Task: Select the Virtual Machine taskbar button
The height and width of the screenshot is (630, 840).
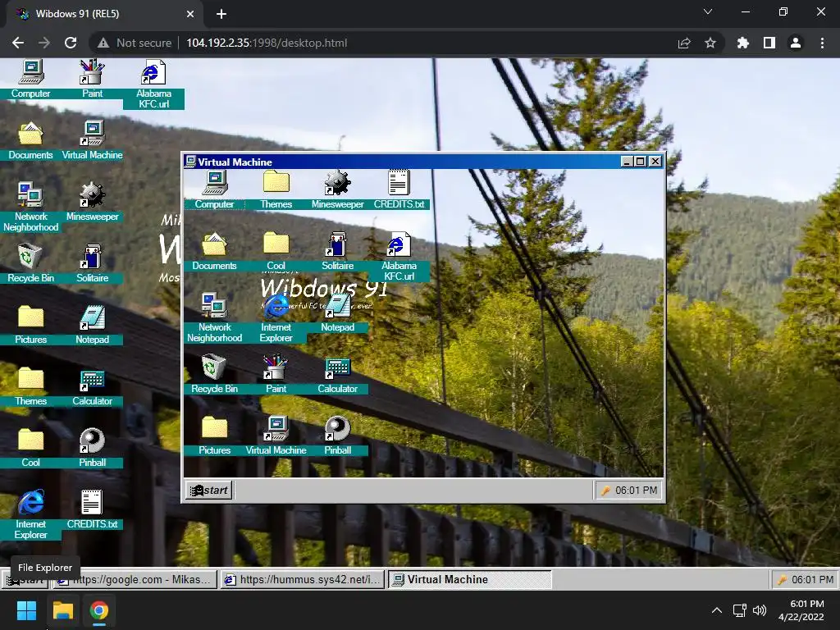Action: click(x=469, y=580)
